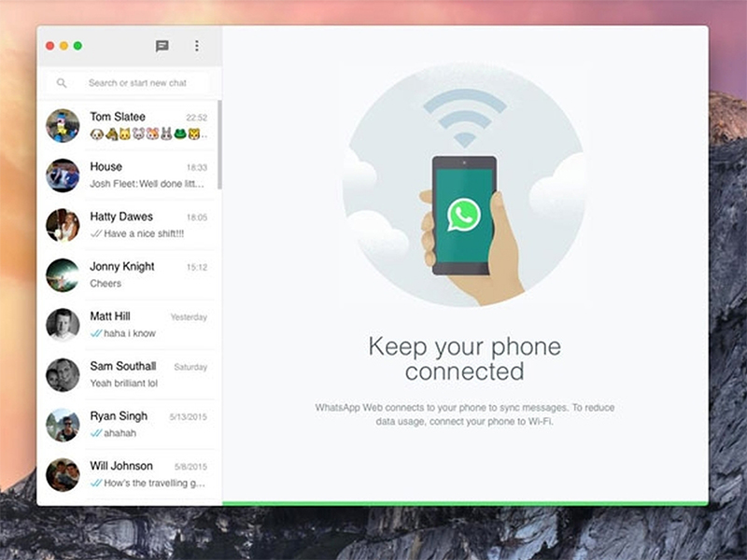Select the Jonny Knight conversation name
Screen dimensions: 747x560
click(122, 267)
